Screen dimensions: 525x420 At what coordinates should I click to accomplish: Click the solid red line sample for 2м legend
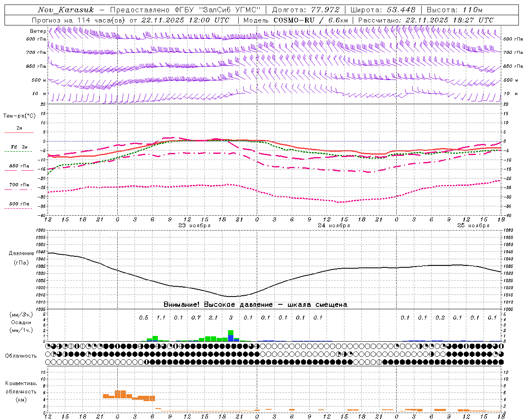point(19,133)
